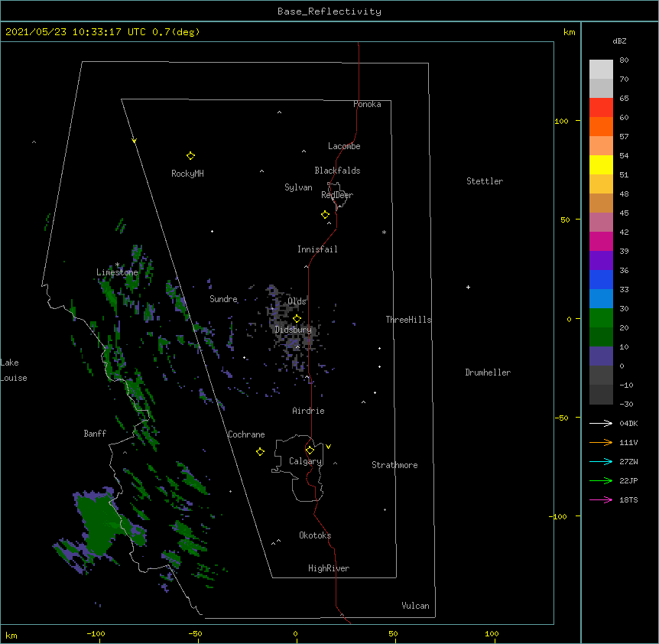659x644 pixels.
Task: Click the Olds label
Action: click(297, 301)
